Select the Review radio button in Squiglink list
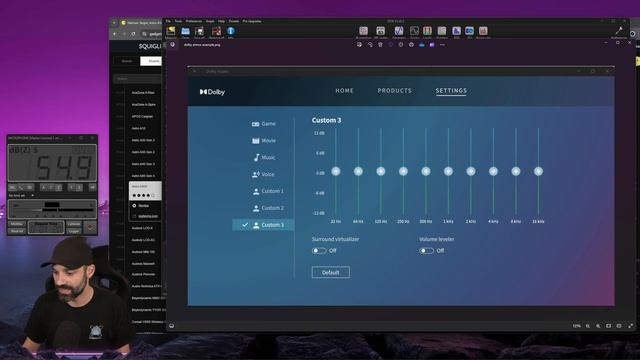Screen dimensions: 640x360 (x=134, y=206)
